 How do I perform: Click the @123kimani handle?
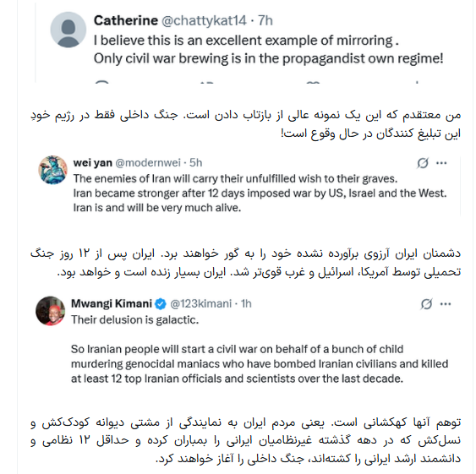(200, 304)
